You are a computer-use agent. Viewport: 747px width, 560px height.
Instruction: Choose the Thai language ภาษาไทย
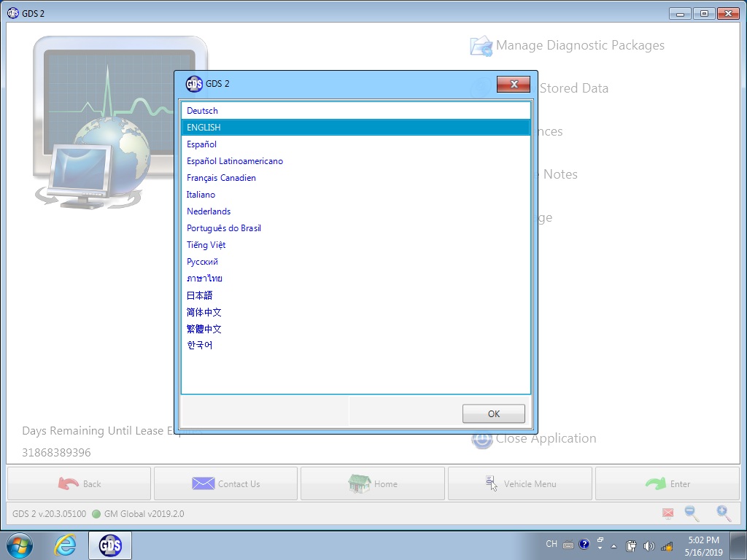[356, 278]
